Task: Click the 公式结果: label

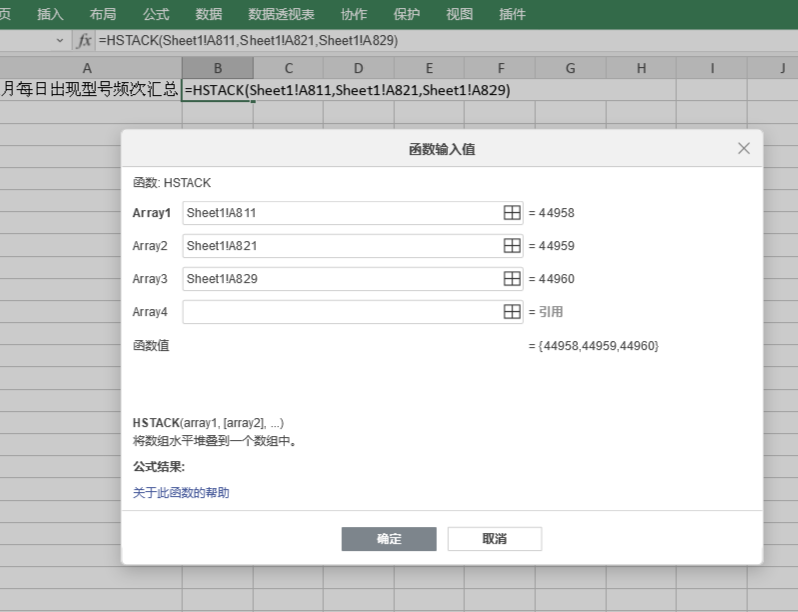Action: [159, 467]
